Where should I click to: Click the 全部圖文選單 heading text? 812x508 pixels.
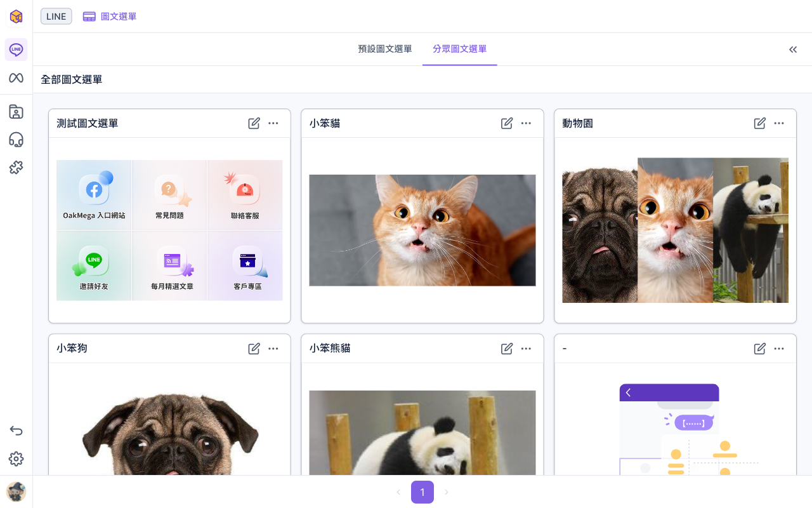coord(72,79)
